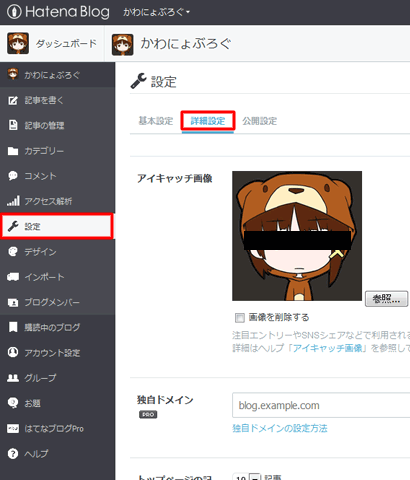Click the Hatena Blog logo icon
The width and height of the screenshot is (410, 480).
tap(14, 12)
